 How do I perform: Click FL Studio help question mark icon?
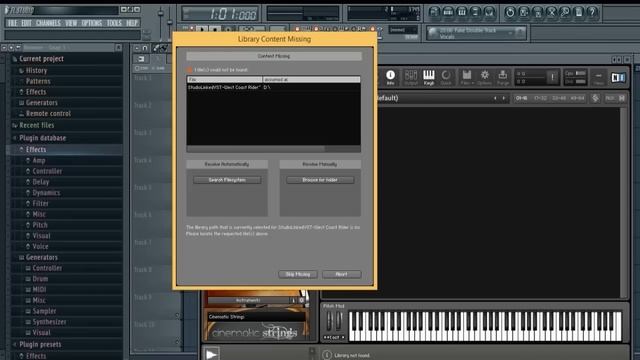[x=592, y=12]
